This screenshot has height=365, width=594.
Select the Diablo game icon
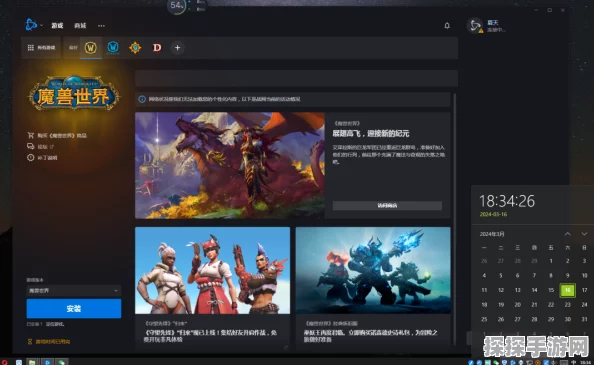157,48
